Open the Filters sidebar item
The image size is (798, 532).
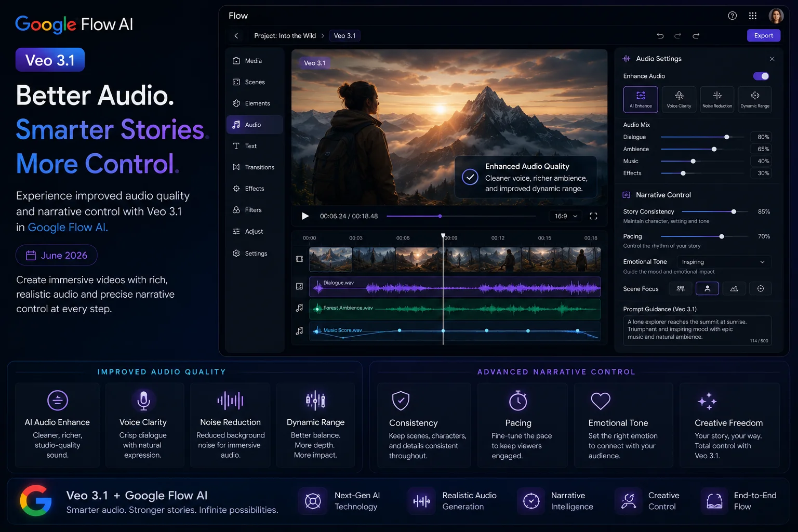tap(255, 210)
